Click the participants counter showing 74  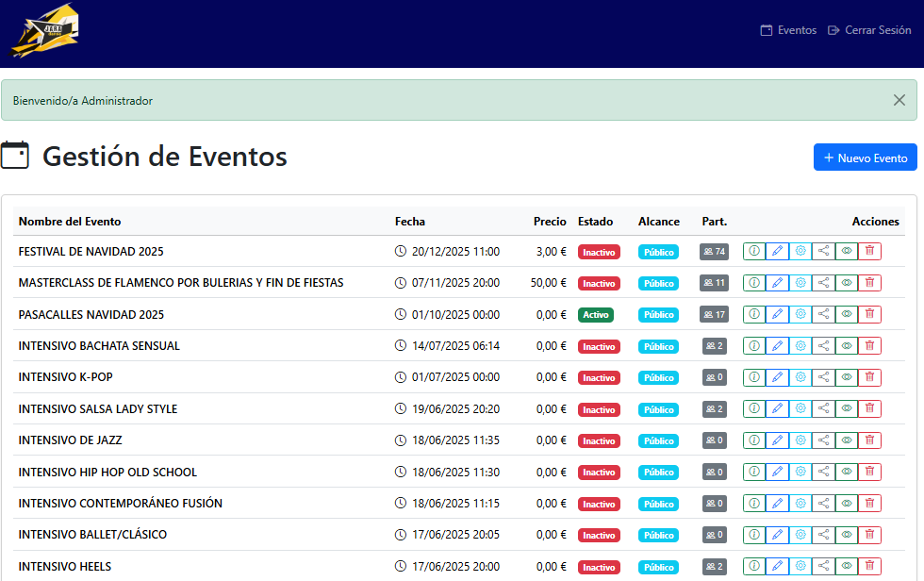[x=714, y=252]
